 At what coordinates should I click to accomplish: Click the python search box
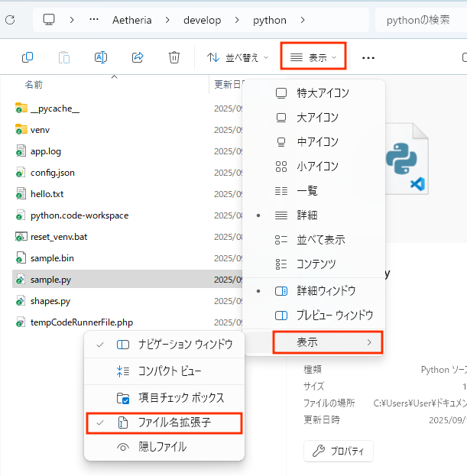click(x=420, y=19)
